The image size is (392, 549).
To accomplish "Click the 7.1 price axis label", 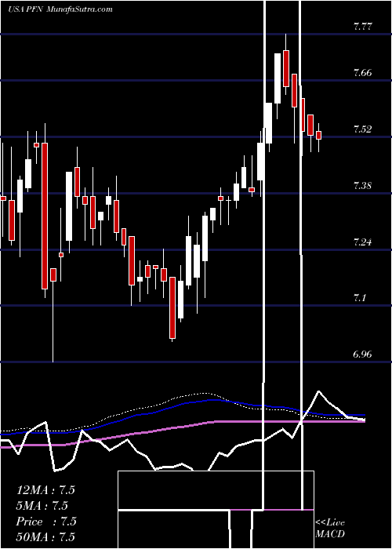I will [360, 298].
